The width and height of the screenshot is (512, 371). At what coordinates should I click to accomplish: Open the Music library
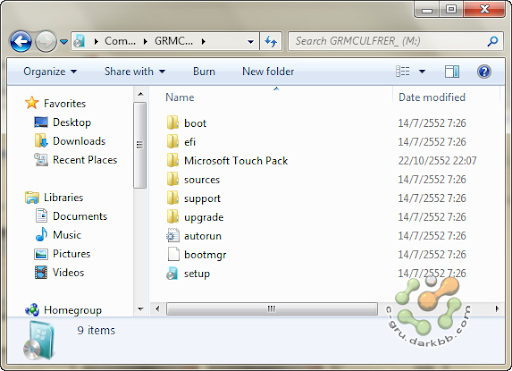(67, 235)
